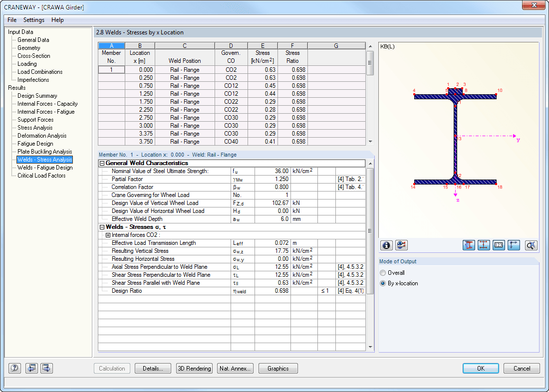The height and width of the screenshot is (392, 549).
Task: Collapse the Welds - Stresses σ, τ section
Action: point(102,227)
